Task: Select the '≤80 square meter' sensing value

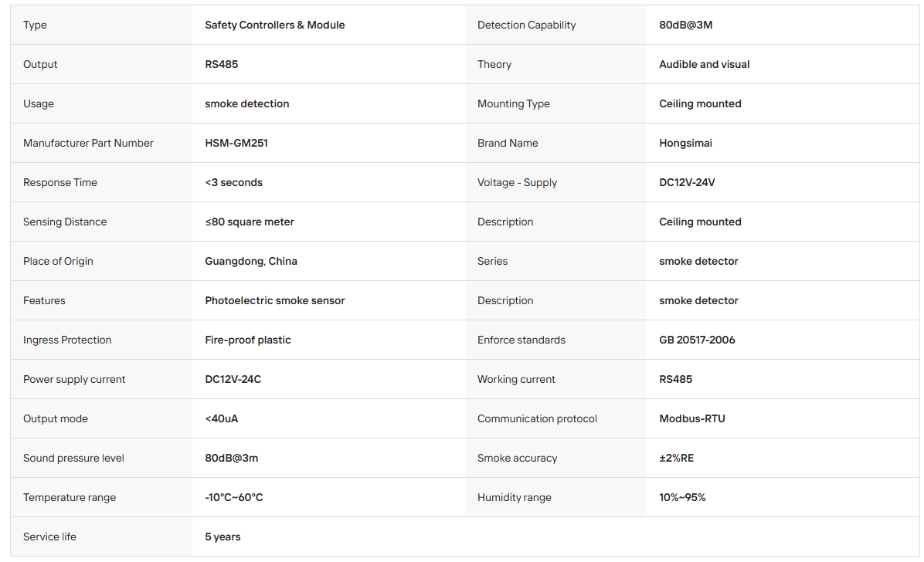Action: point(250,222)
